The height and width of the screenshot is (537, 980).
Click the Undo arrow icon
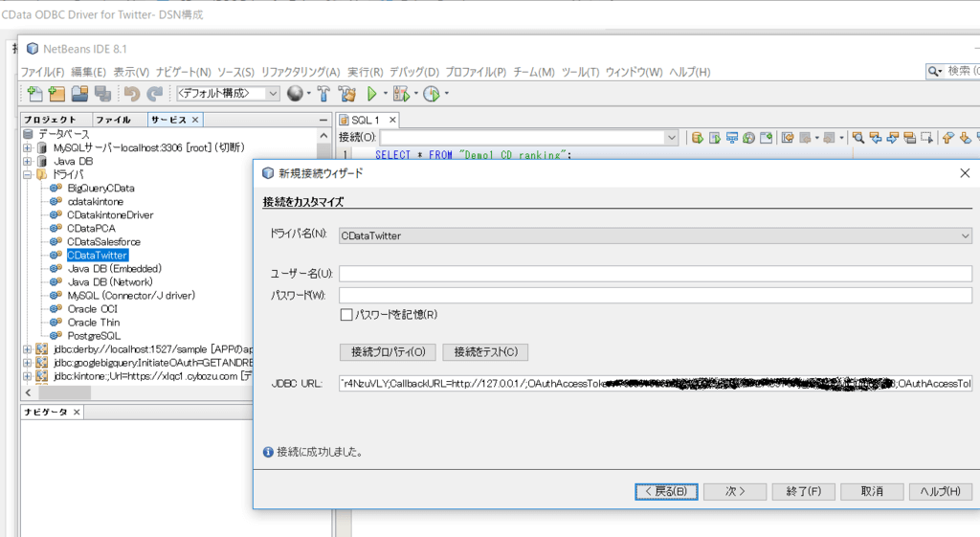point(131,94)
